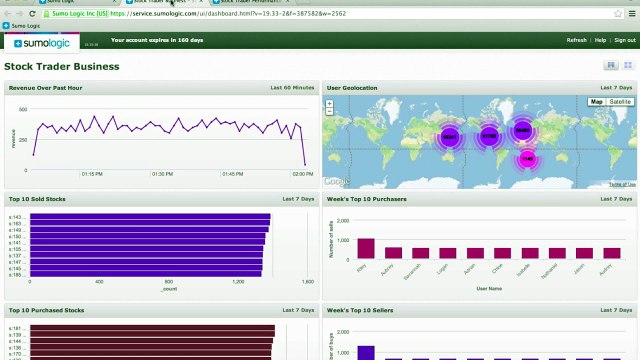Click the revenue line chart's final data point
The image size is (640, 360).
click(305, 165)
